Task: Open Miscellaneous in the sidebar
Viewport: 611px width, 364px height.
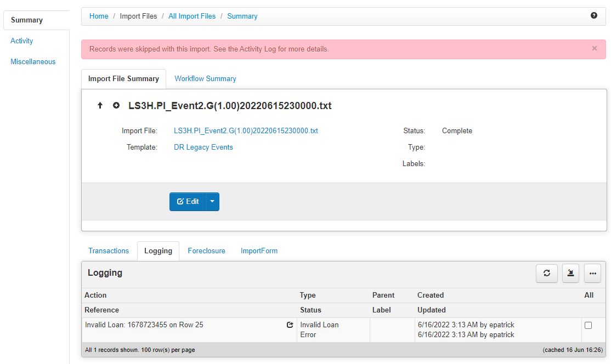Action: (33, 61)
